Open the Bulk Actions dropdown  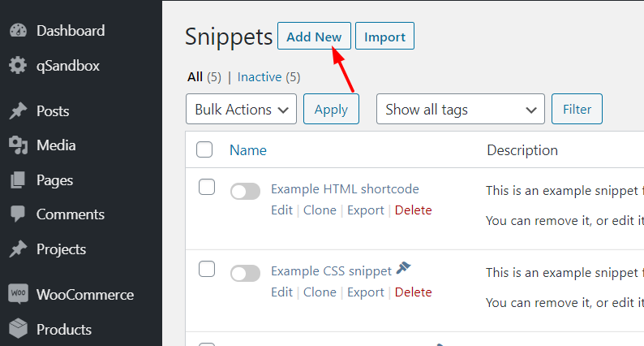click(x=241, y=109)
